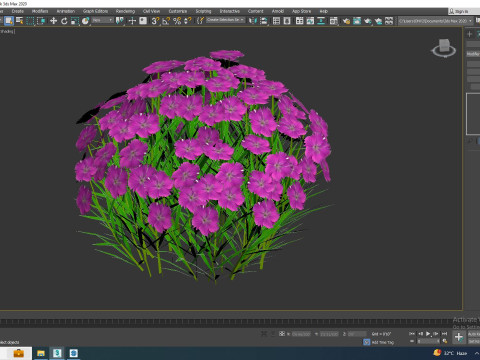
Task: Go to end of animation
Action: point(444,333)
